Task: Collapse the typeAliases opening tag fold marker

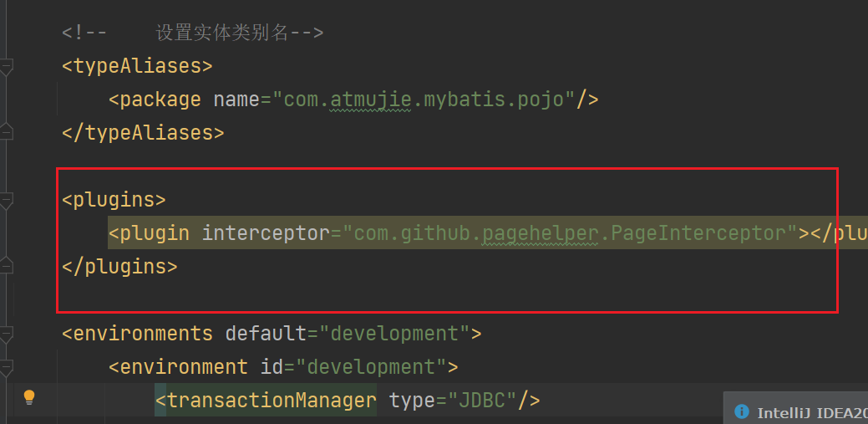Action: pos(6,66)
